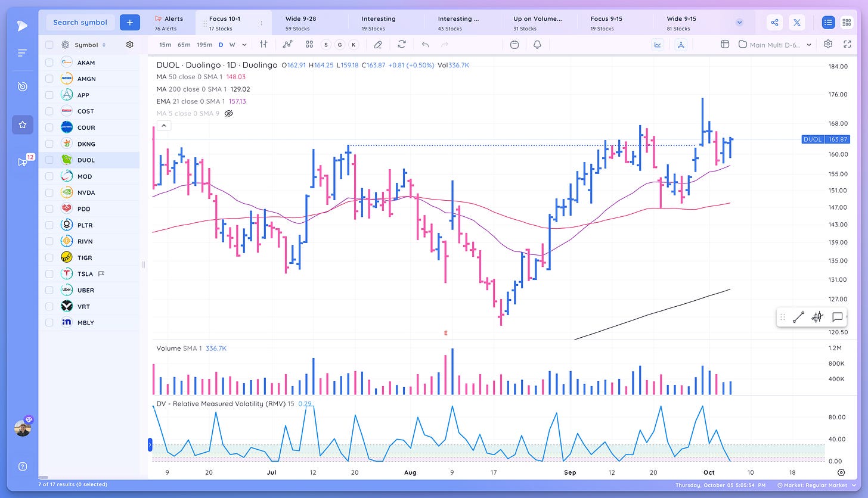Open the radar scanner sidebar icon
This screenshot has height=498, width=868.
(x=22, y=87)
